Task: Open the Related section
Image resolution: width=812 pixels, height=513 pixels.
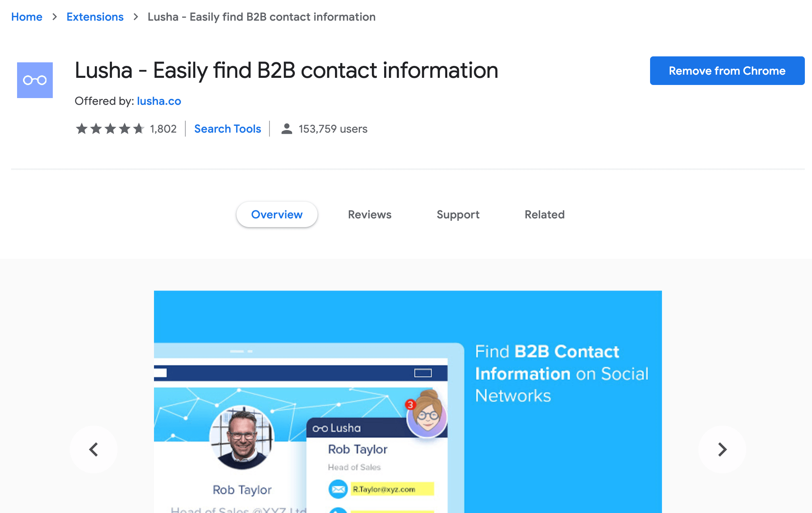Action: tap(543, 214)
